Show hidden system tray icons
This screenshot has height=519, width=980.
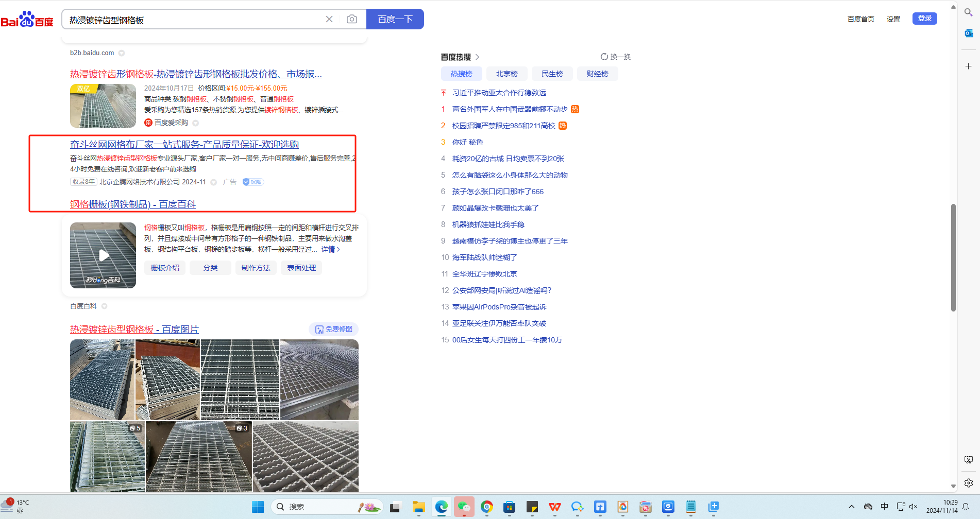(x=852, y=507)
